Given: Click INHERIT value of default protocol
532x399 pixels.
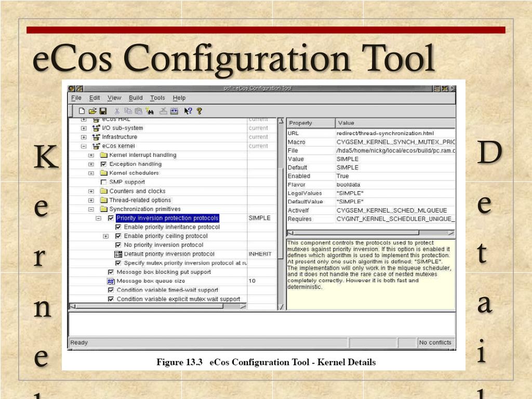Looking at the screenshot, I should (x=260, y=254).
